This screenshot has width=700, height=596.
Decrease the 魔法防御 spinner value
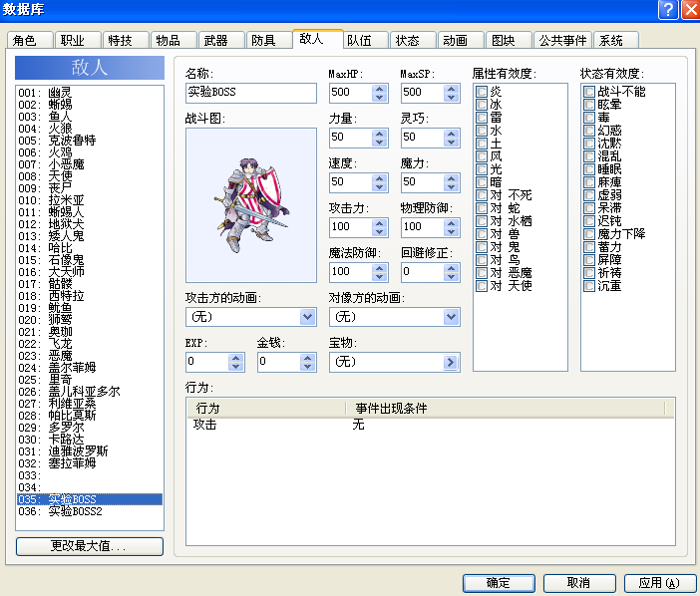380,277
